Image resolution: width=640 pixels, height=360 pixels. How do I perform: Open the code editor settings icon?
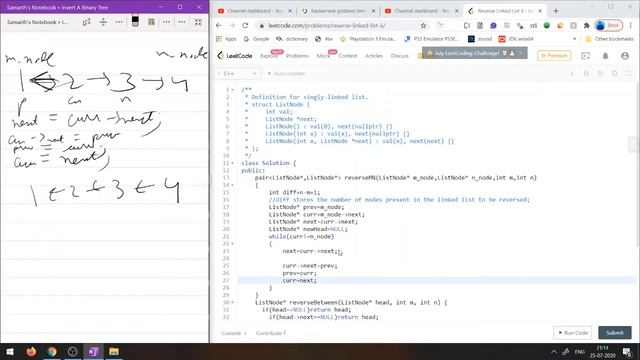[x=614, y=73]
